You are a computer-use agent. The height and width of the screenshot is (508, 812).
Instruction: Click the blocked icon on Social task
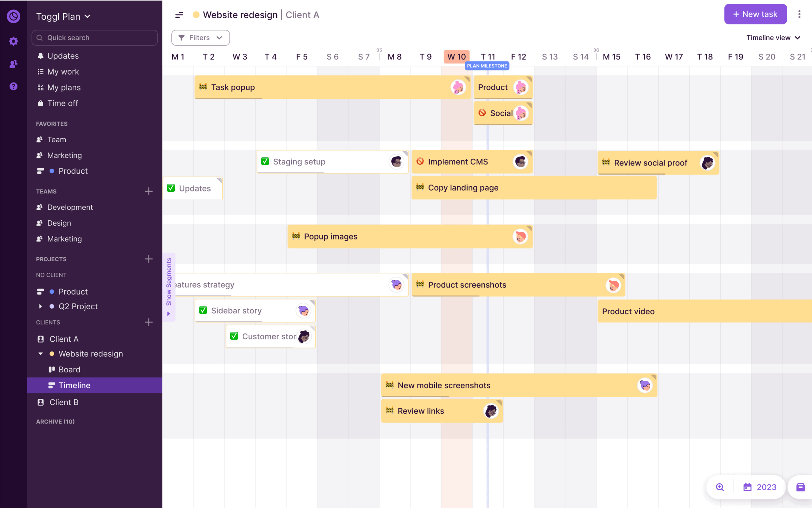[482, 113]
